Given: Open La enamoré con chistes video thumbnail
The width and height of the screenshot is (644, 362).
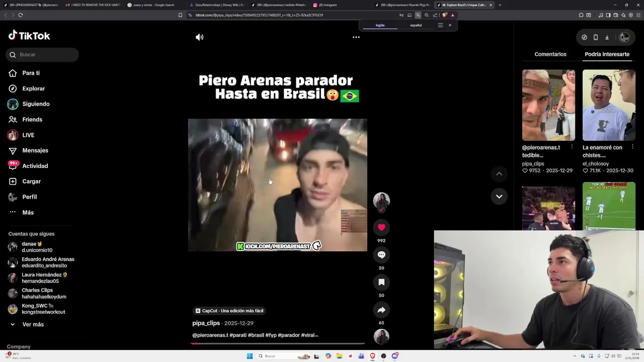Looking at the screenshot, I should 609,105.
